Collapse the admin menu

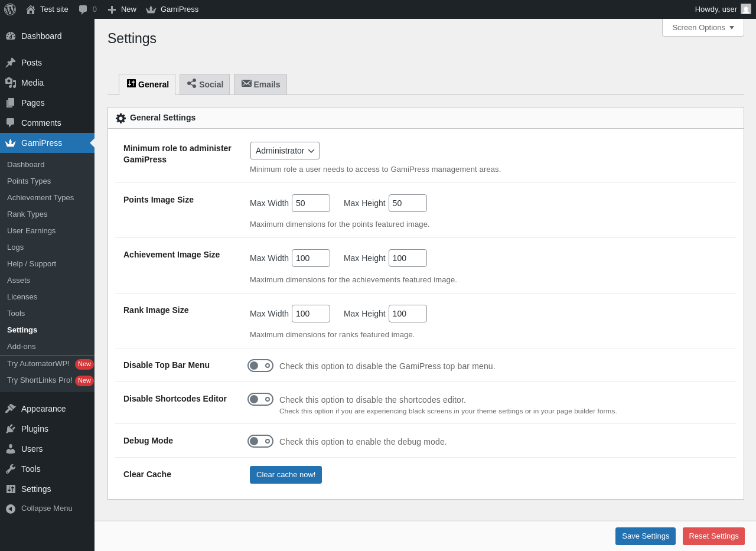click(39, 508)
